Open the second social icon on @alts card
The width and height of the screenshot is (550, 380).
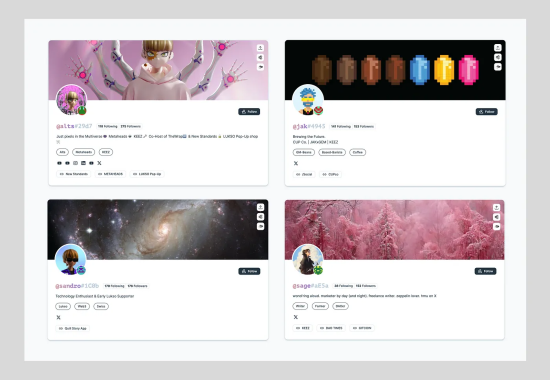point(67,163)
